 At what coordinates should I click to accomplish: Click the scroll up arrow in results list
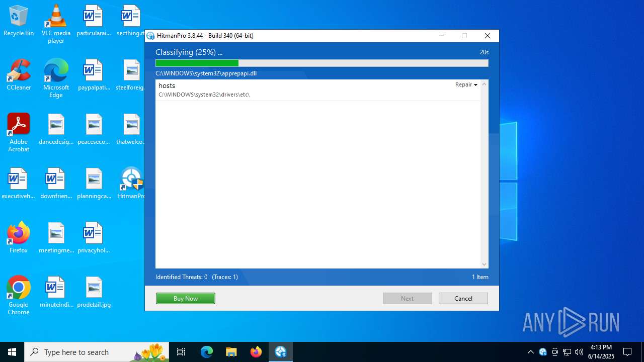coord(484,84)
